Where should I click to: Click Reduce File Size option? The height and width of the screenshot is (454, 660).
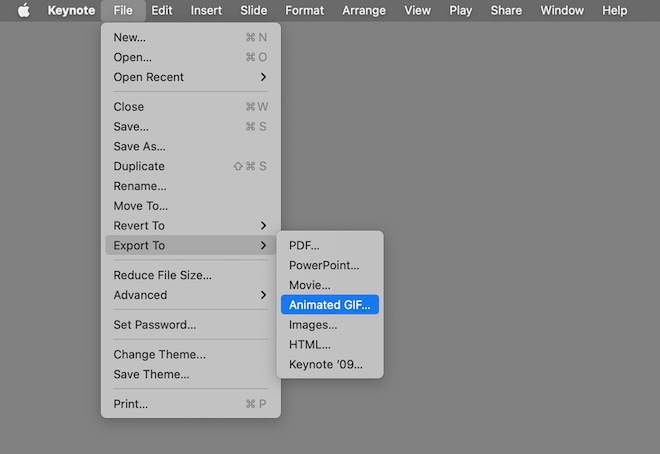[162, 275]
